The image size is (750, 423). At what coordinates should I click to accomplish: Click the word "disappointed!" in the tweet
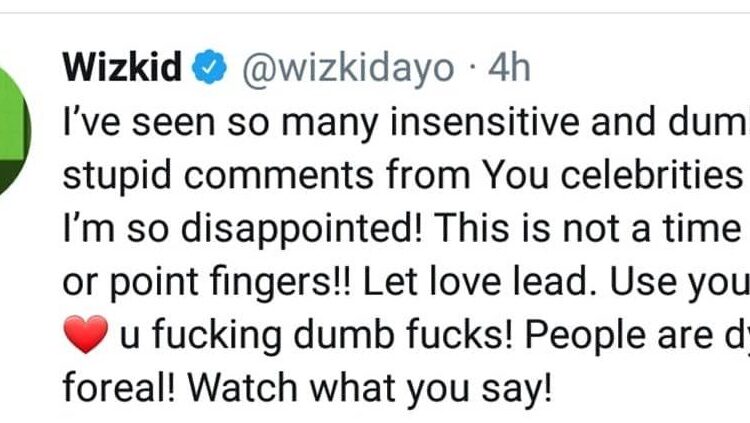coord(263,230)
